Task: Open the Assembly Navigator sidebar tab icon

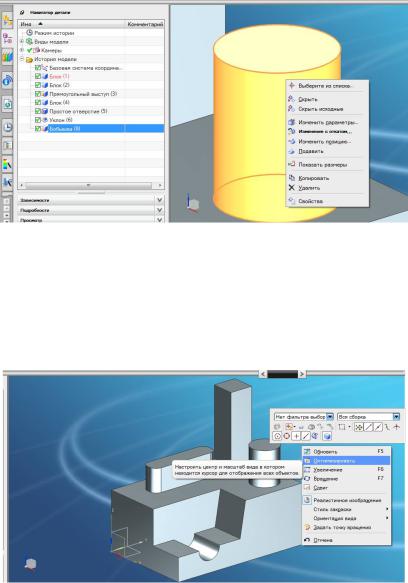Action: pos(7,21)
